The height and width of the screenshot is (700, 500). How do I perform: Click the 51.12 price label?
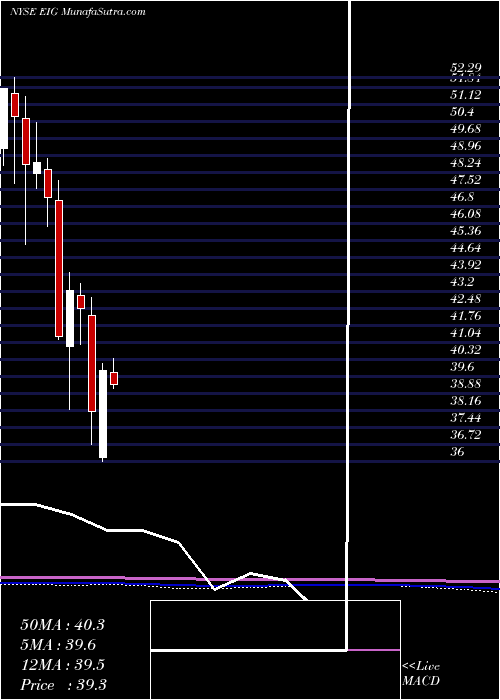point(466,95)
